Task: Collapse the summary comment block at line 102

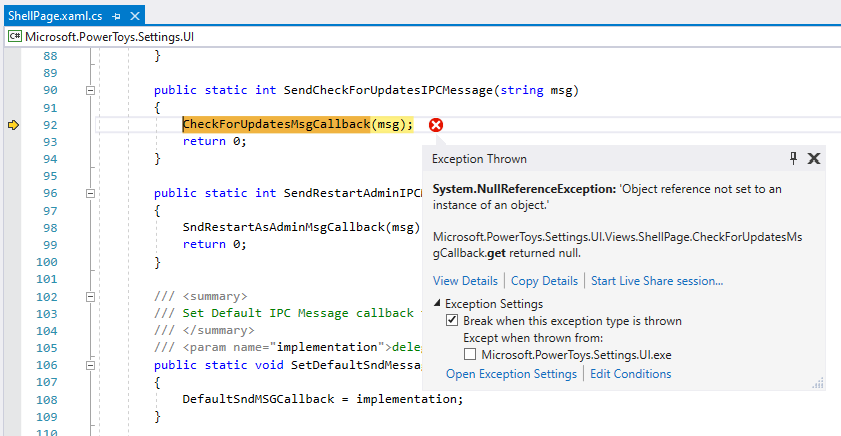Action: [x=90, y=297]
